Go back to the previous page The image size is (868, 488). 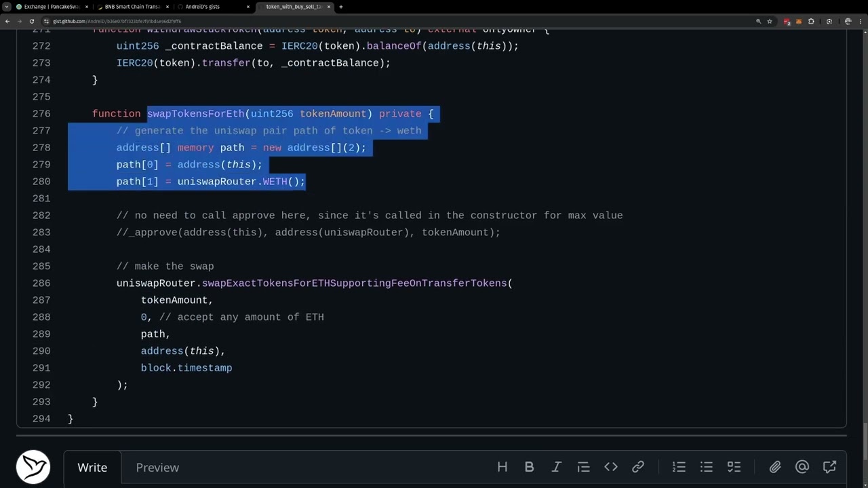coord(7,21)
